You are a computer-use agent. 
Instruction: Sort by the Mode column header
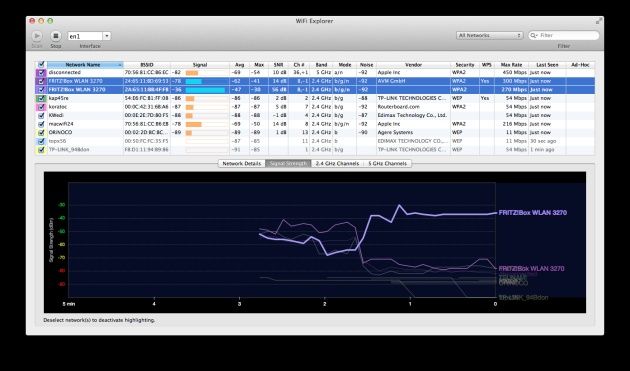(x=345, y=65)
